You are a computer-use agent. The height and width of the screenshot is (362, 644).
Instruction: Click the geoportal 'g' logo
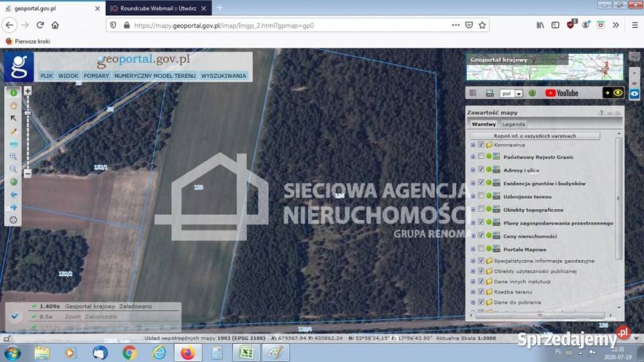click(x=19, y=66)
